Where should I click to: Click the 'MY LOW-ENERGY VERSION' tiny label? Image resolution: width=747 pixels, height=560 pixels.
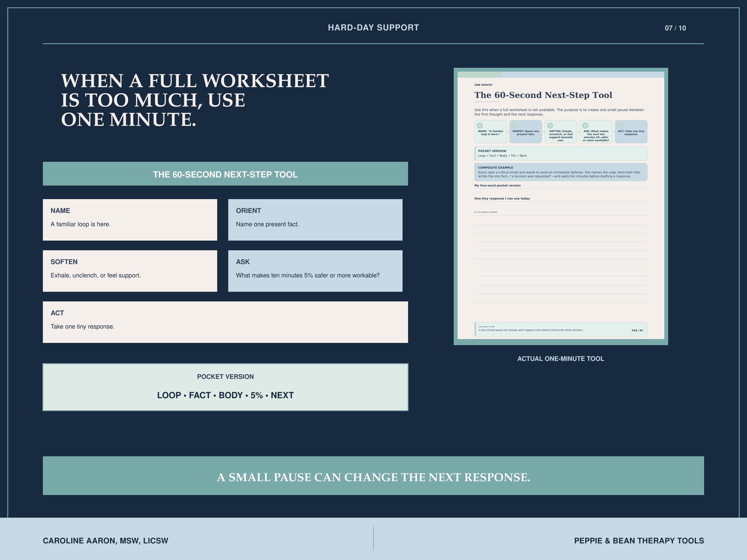pyautogui.click(x=485, y=212)
